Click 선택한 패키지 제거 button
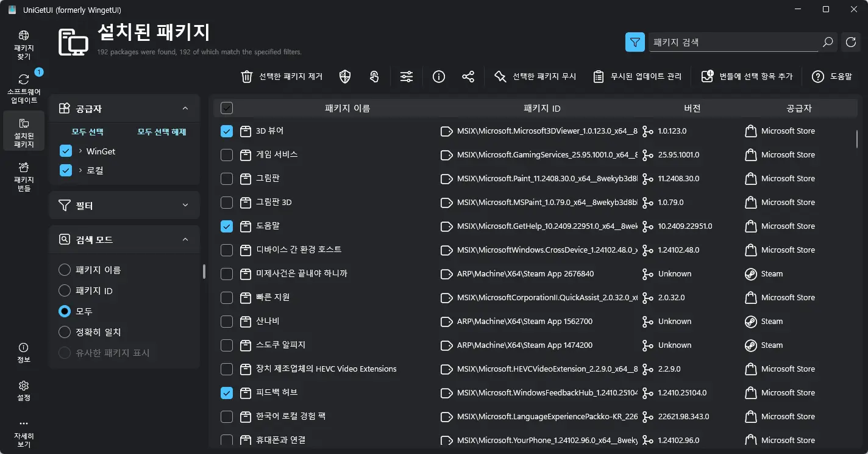Image resolution: width=868 pixels, height=454 pixels. [x=282, y=76]
